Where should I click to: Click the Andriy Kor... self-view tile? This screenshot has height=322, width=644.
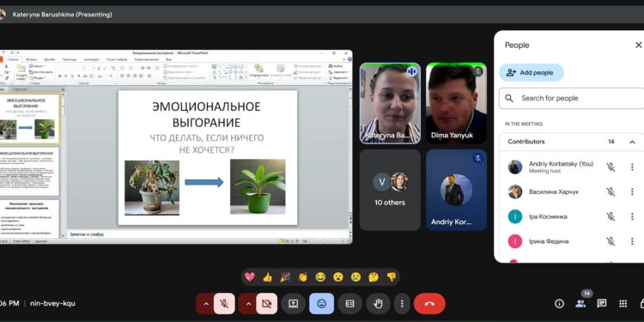coord(456,190)
